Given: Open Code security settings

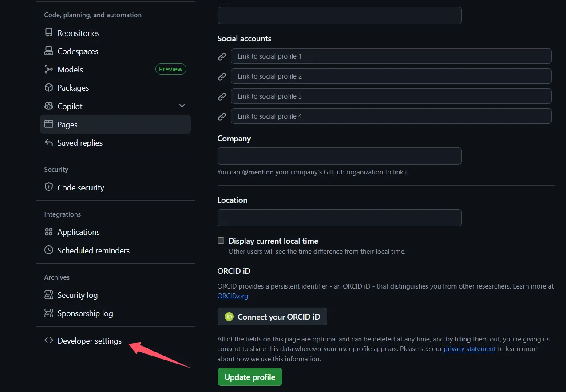Looking at the screenshot, I should (115, 187).
